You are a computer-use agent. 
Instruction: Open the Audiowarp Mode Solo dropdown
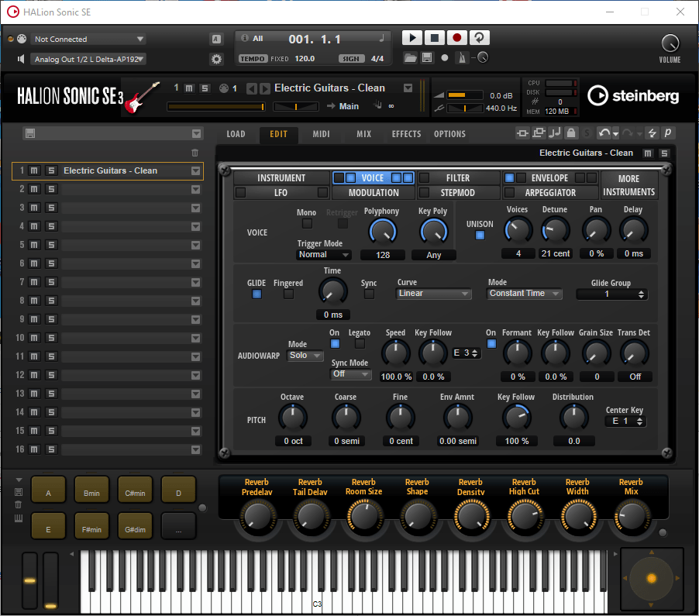305,355
